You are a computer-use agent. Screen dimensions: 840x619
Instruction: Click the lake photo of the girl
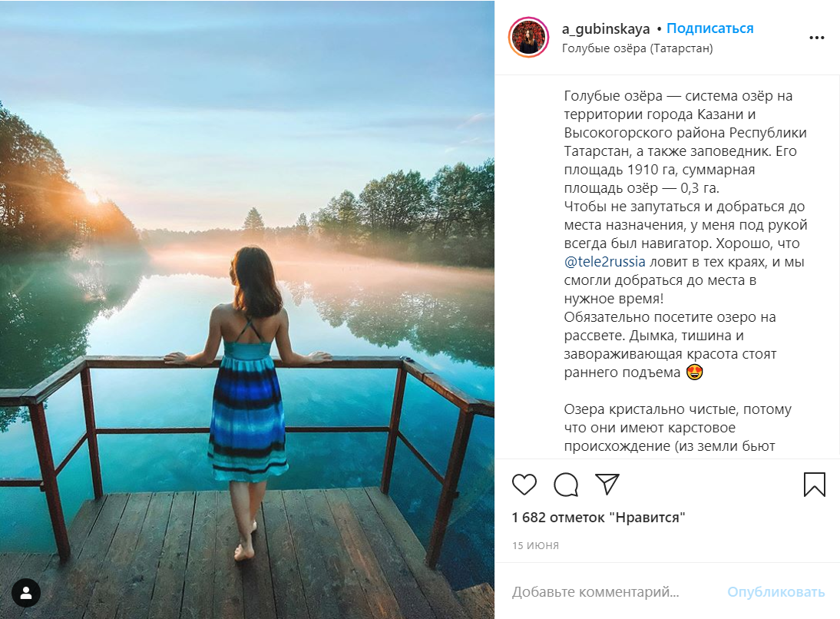click(247, 309)
